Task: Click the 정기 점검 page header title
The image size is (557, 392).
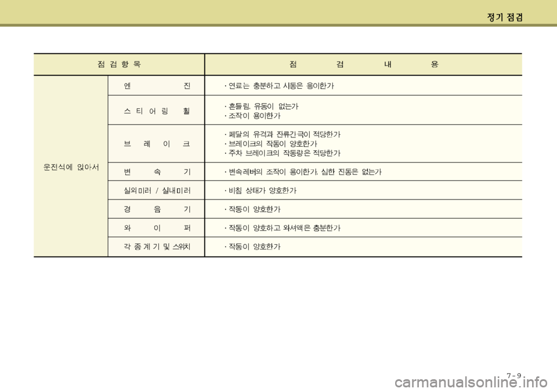Action: (505, 17)
